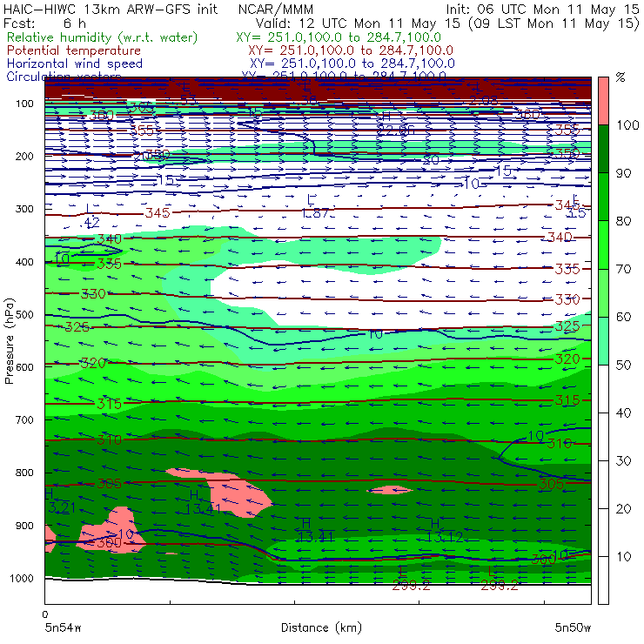Click the '1.87' wind minimum value
Viewport: 644px width, 644px height.
[x=315, y=212]
